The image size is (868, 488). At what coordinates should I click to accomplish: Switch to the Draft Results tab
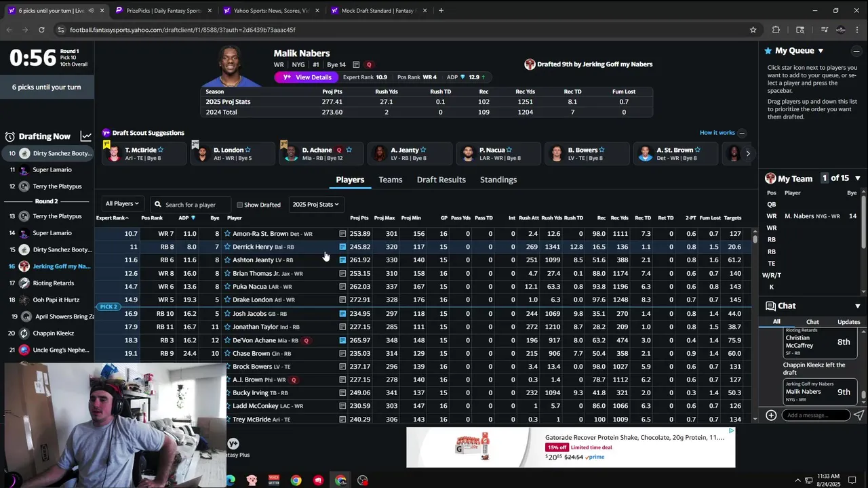(x=441, y=180)
